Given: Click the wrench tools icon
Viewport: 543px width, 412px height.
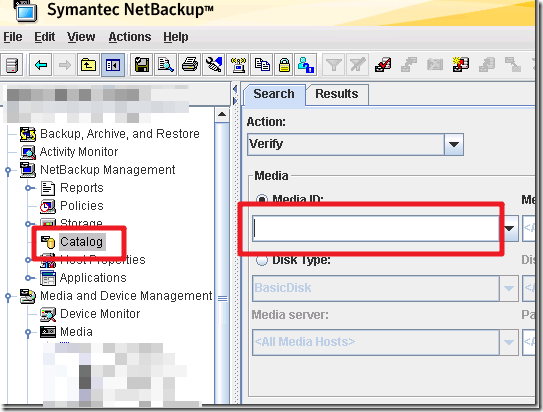Looking at the screenshot, I should (x=214, y=65).
